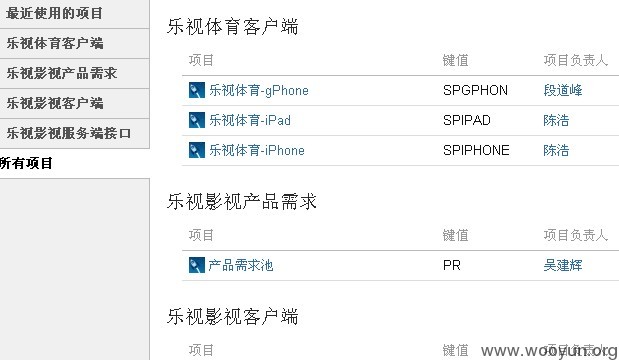Click the 乐视体育-gPhone project icon
Screen dimensions: 619x360
coord(197,90)
